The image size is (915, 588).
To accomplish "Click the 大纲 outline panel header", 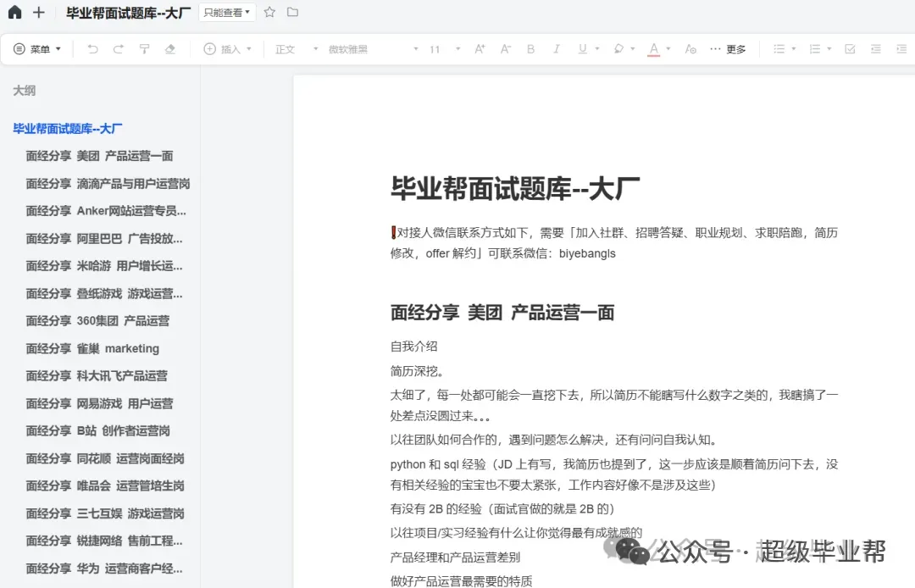I will click(25, 91).
